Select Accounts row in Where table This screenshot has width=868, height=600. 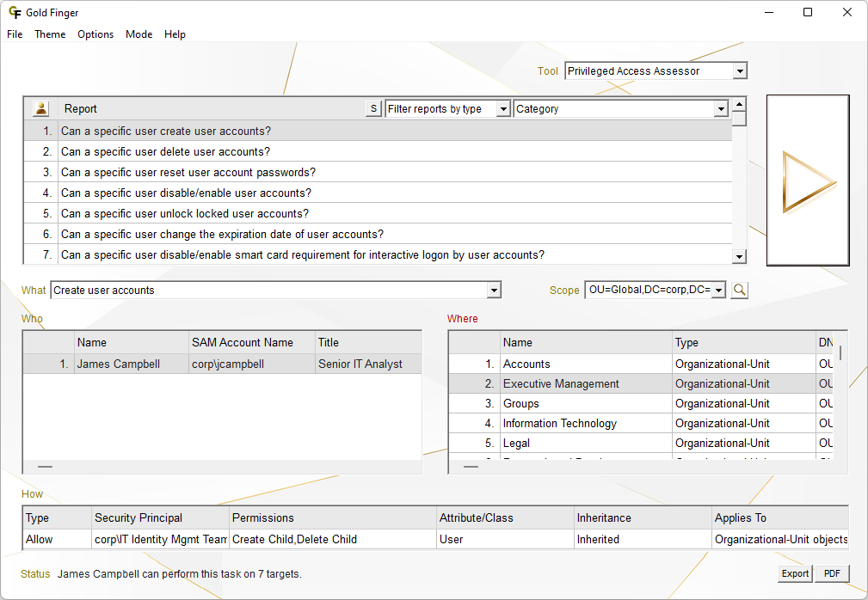point(641,364)
